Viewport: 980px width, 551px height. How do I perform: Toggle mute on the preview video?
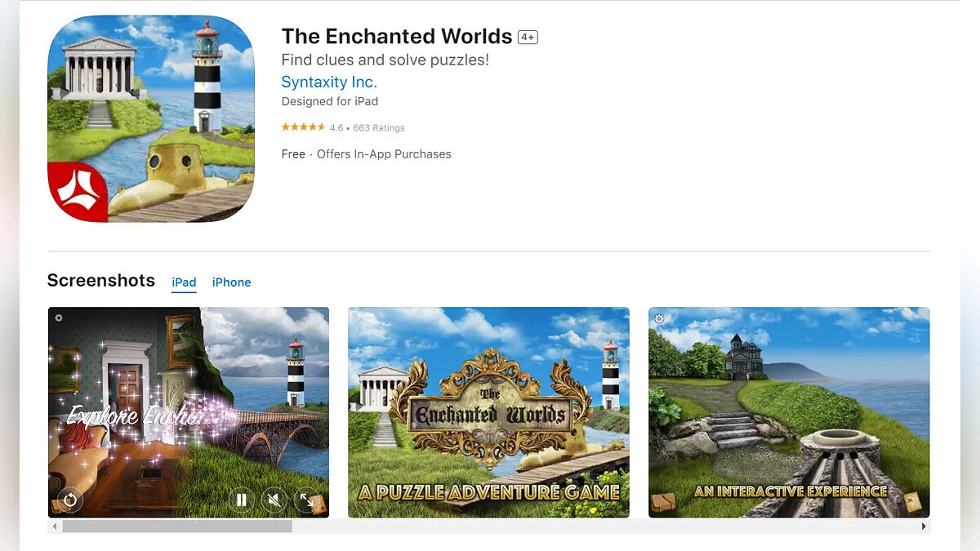pos(274,500)
